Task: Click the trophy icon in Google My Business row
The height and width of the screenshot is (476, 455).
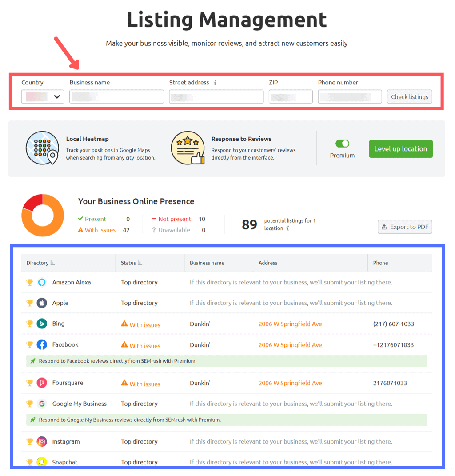Action: 30,404
